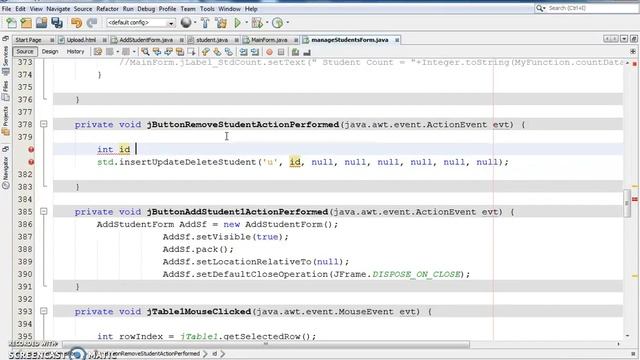Click the Clean and Build icon
This screenshot has height=360, width=640.
pyautogui.click(x=221, y=23)
